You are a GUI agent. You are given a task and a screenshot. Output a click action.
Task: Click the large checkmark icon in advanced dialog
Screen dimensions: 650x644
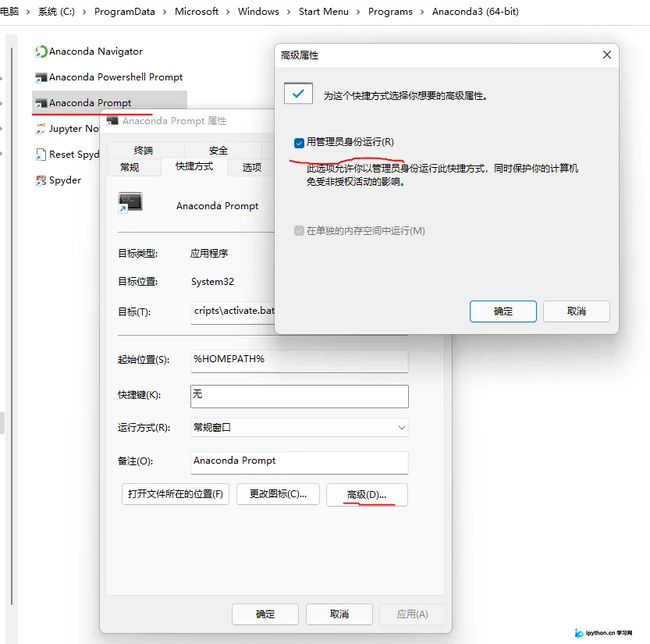pyautogui.click(x=298, y=94)
